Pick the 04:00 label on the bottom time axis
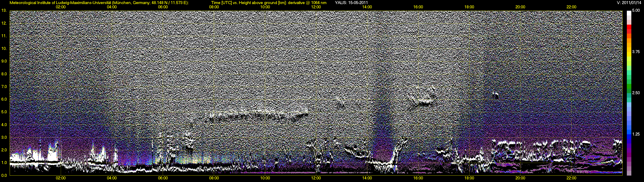Screen dimensions: 644x182 click(x=112, y=178)
